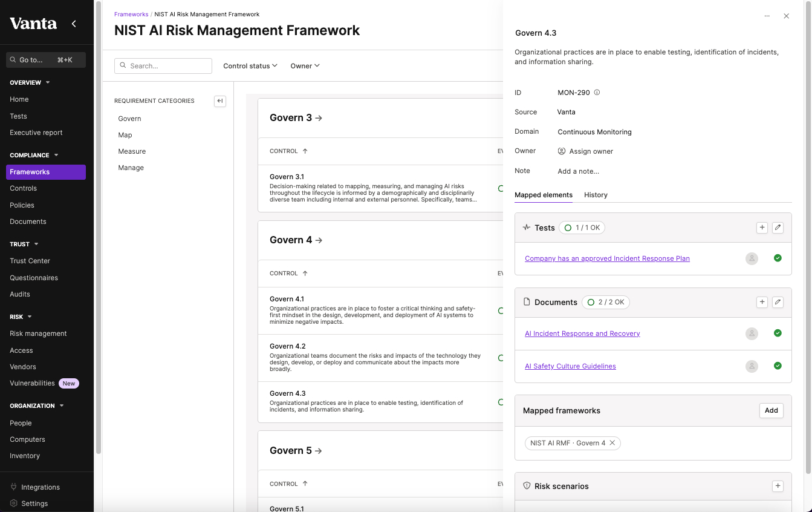The width and height of the screenshot is (812, 512).
Task: Click the add icon in Tests section
Action: pos(762,228)
